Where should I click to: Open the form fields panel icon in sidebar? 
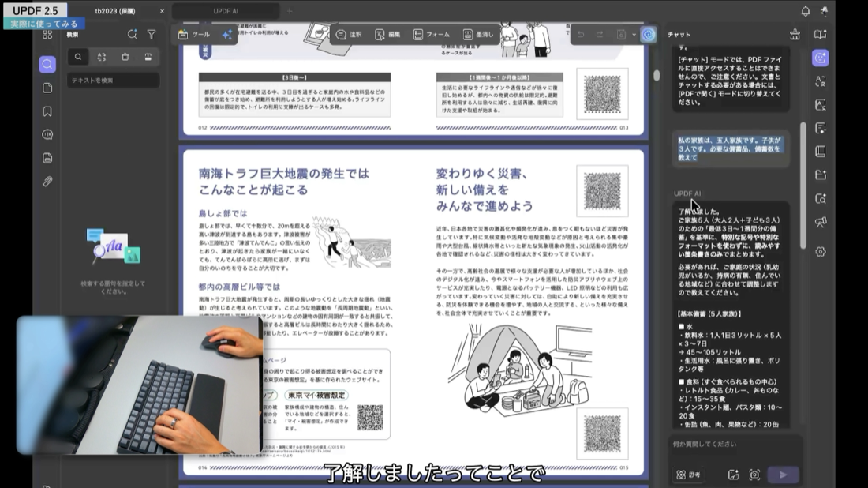pos(47,158)
